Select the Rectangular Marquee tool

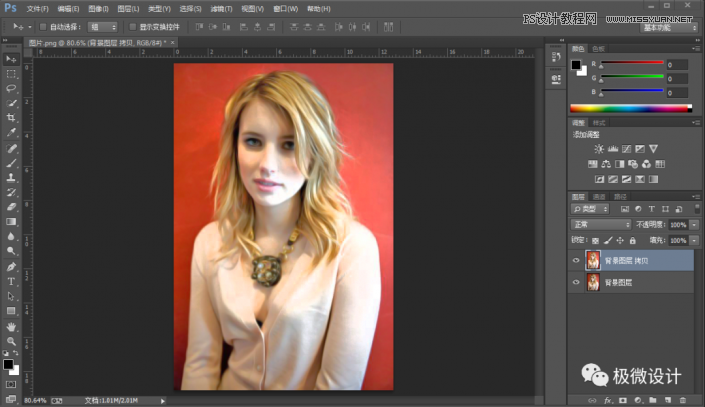(x=11, y=73)
